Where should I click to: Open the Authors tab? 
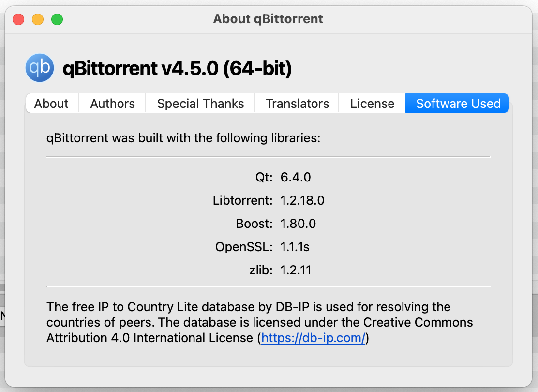[111, 103]
